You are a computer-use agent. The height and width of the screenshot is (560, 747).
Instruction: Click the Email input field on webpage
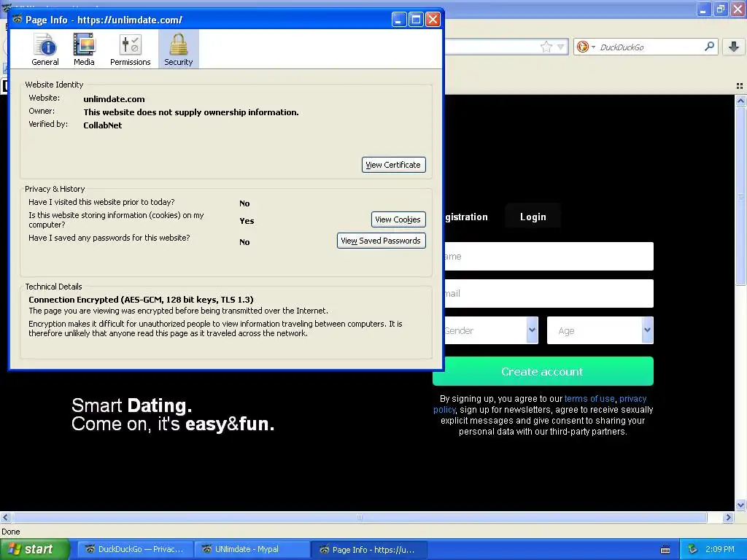(x=549, y=293)
